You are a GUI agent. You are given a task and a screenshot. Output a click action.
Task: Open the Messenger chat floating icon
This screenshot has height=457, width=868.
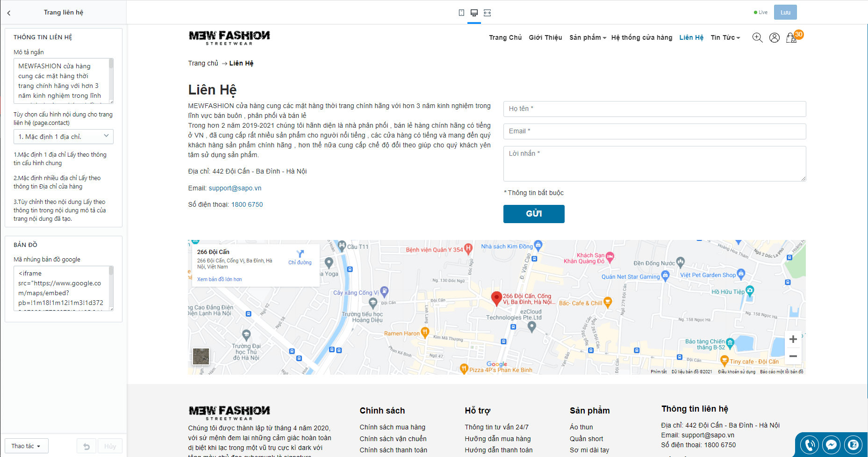point(832,444)
